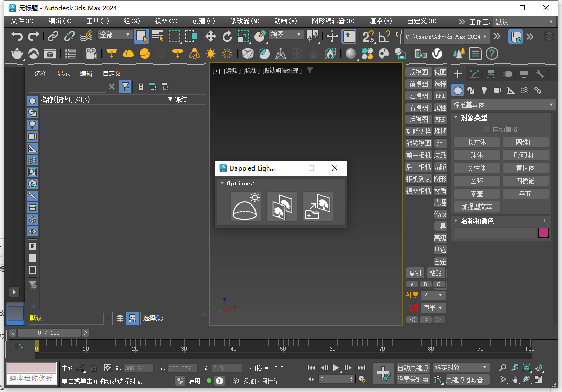
Task: Click the dome light icon in Dappled Light dialog
Action: pos(245,207)
